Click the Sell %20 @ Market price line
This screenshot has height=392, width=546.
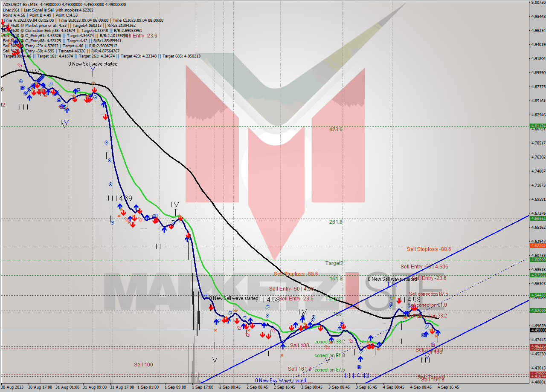pyautogui.click(x=69, y=25)
